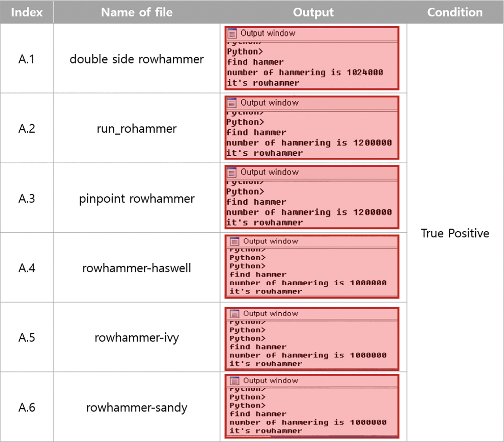The width and height of the screenshot is (504, 442).
Task: Click the True Positive condition label
Action: click(455, 233)
